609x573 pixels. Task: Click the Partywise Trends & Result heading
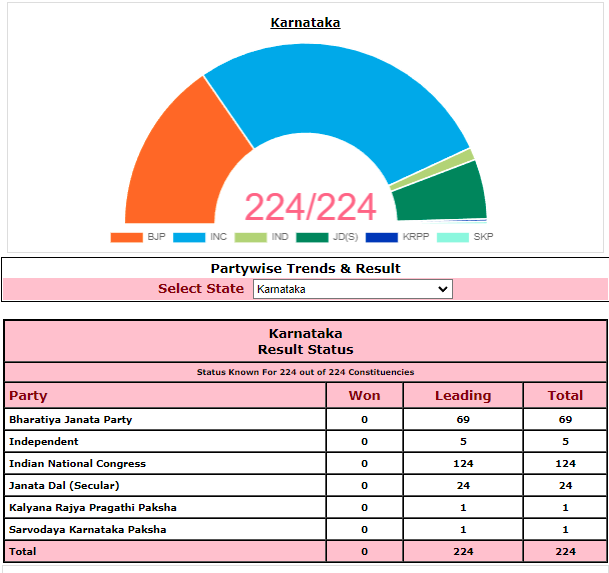305,268
